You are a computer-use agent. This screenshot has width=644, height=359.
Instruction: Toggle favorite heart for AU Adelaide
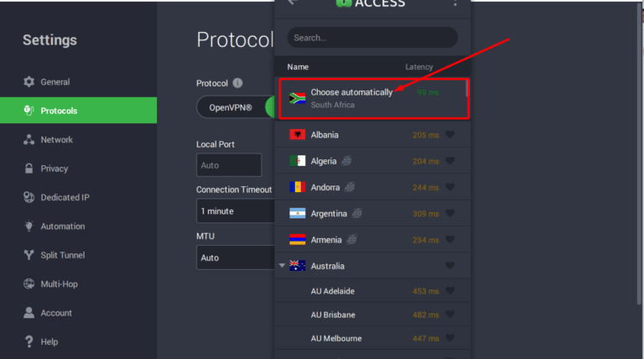[x=450, y=292]
